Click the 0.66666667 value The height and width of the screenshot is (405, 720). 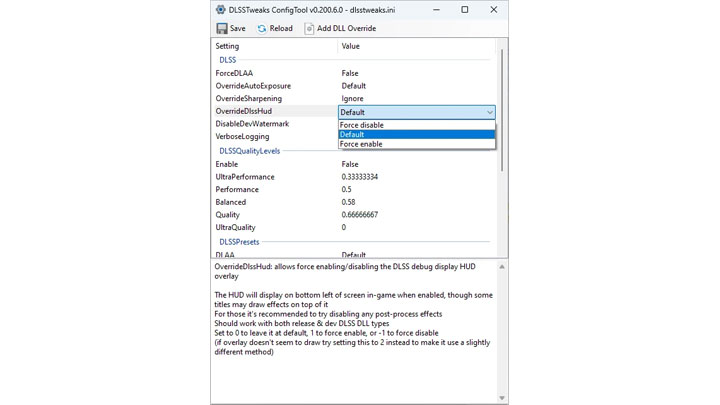[x=360, y=214]
